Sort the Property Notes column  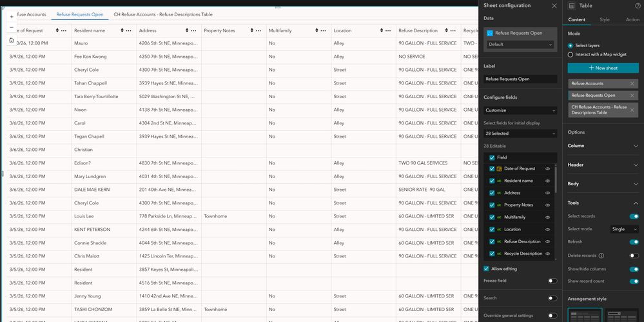[x=252, y=30]
